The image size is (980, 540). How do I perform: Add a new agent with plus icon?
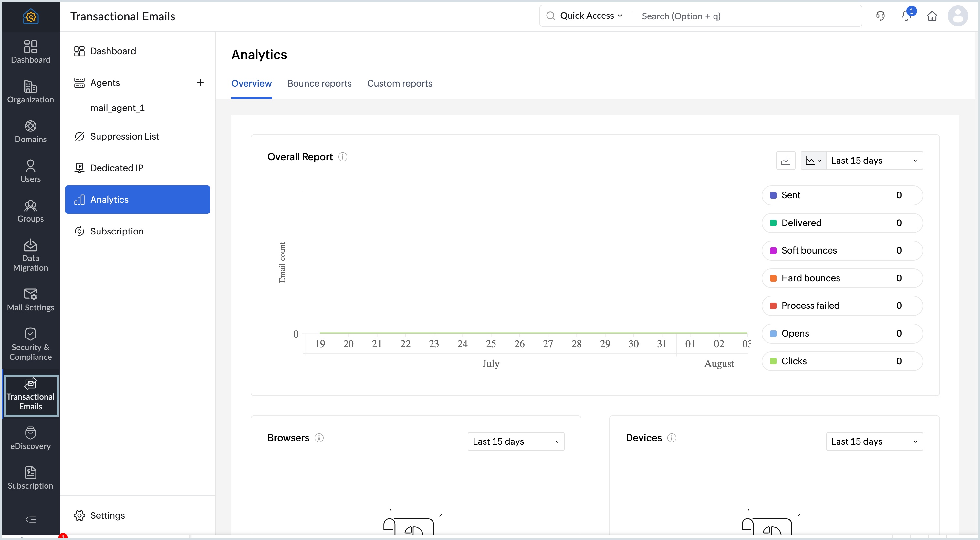click(x=200, y=83)
